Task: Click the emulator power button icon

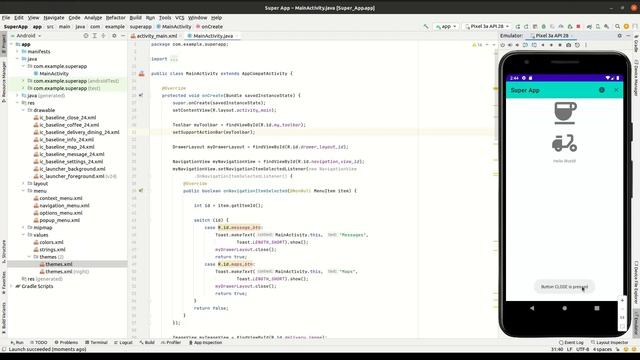Action: point(503,45)
